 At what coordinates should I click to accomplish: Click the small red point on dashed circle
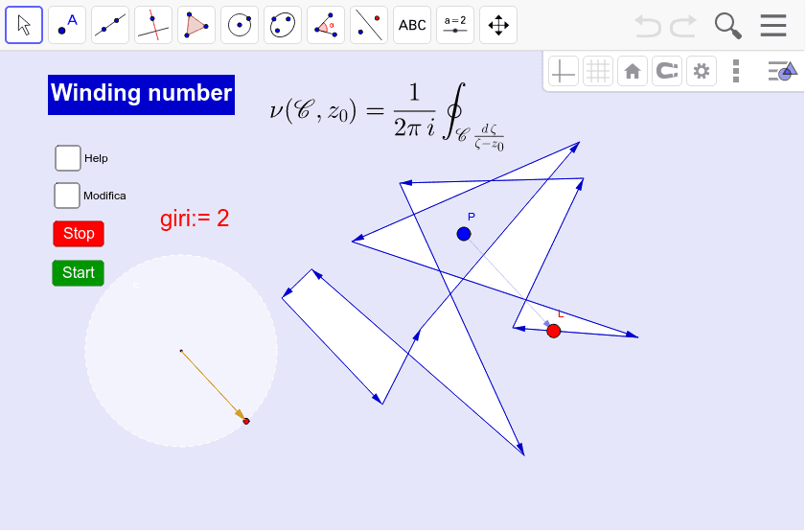click(x=246, y=421)
